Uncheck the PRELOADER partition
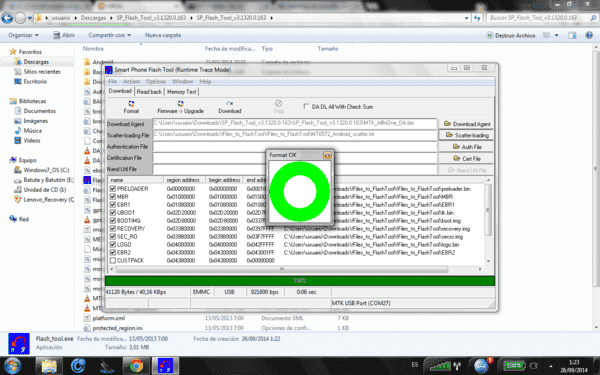The width and height of the screenshot is (600, 375). click(x=113, y=189)
